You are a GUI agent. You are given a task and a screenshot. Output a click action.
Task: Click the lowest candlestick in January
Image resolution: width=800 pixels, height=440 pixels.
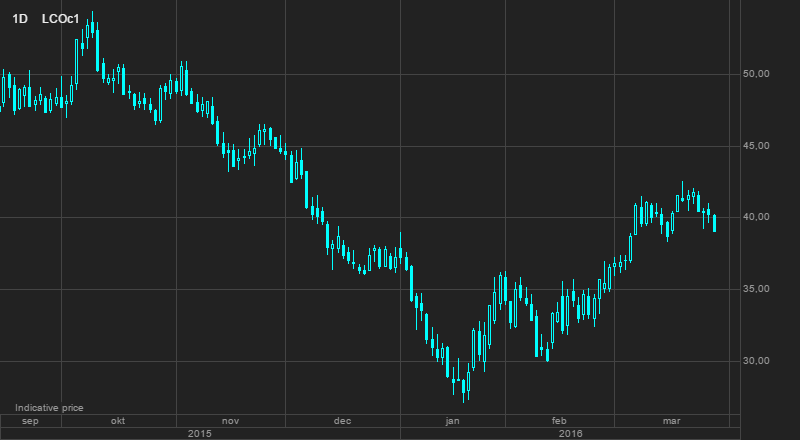point(465,387)
